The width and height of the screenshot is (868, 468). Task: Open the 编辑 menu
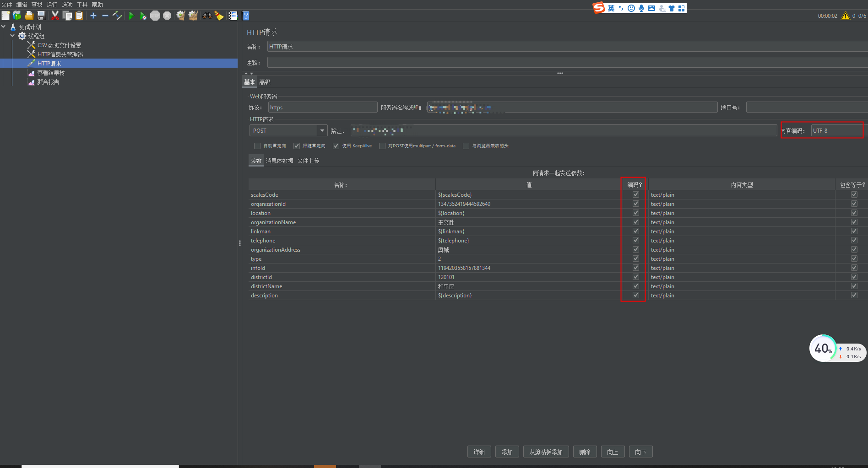[x=22, y=5]
